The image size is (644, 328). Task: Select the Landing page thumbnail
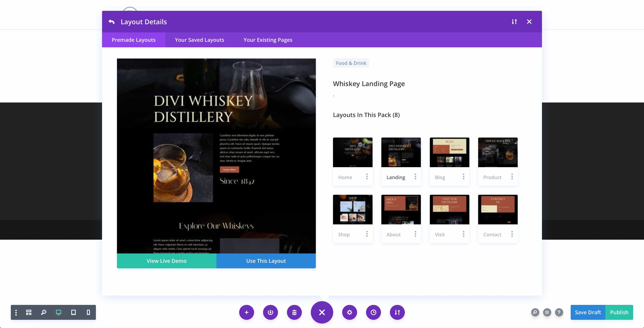pyautogui.click(x=401, y=152)
